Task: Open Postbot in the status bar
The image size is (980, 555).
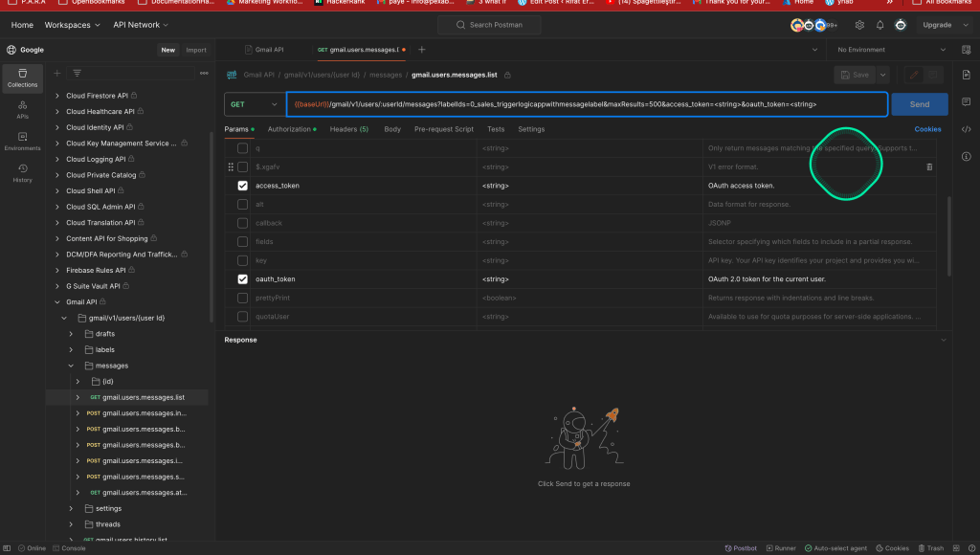Action: (741, 548)
